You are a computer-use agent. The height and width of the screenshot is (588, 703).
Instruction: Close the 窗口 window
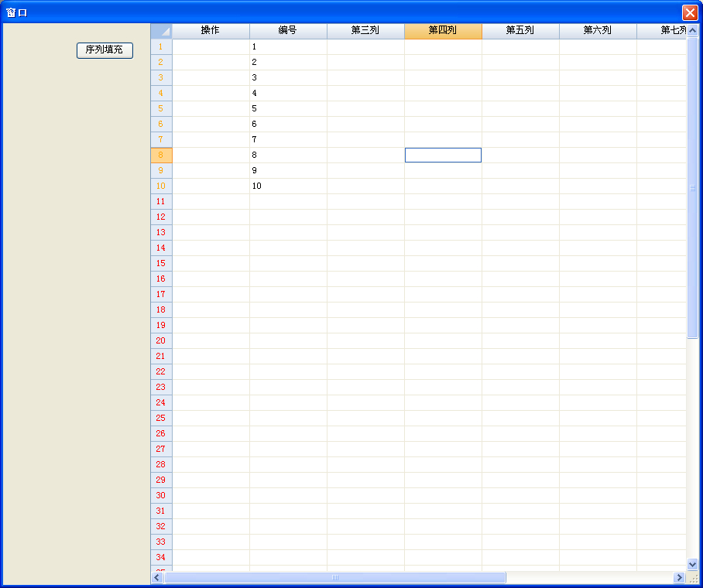point(690,12)
